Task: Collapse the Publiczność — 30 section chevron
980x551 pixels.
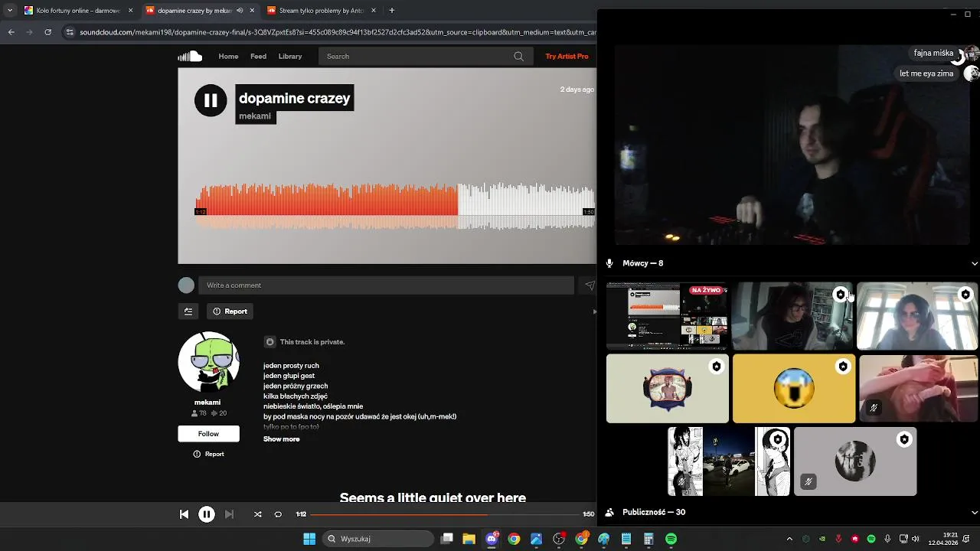Action: 974,513
